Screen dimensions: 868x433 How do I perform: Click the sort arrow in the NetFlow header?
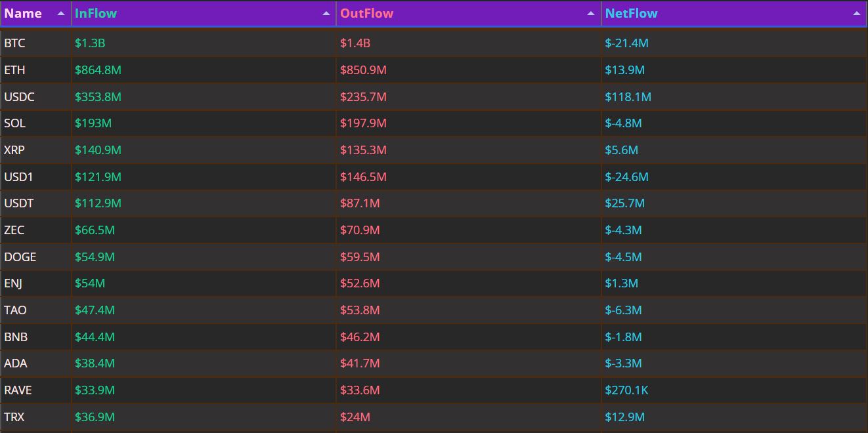coord(856,14)
